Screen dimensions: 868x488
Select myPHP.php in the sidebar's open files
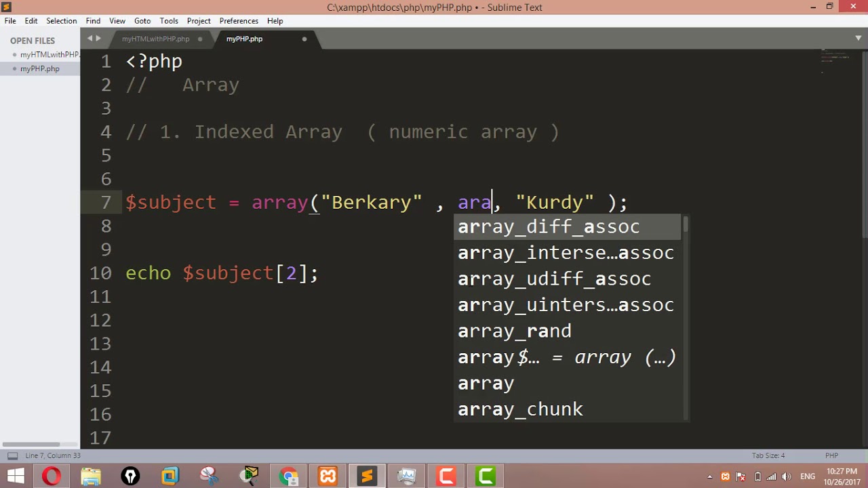pyautogui.click(x=40, y=68)
